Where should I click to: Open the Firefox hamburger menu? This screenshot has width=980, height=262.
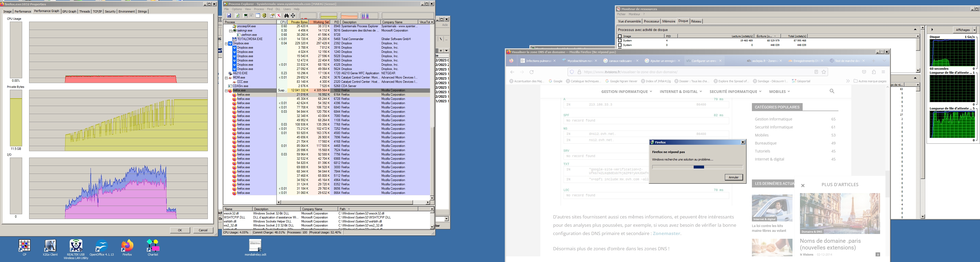click(x=883, y=72)
